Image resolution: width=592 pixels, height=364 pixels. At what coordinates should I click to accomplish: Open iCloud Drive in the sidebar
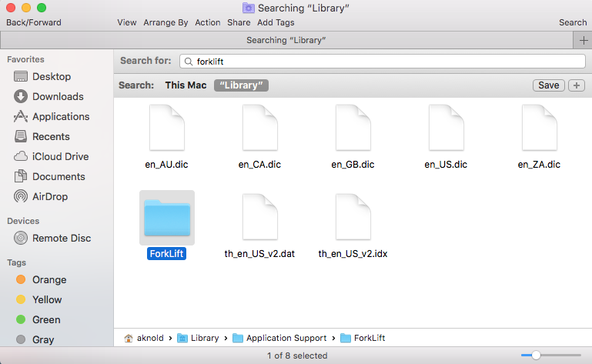pos(52,157)
